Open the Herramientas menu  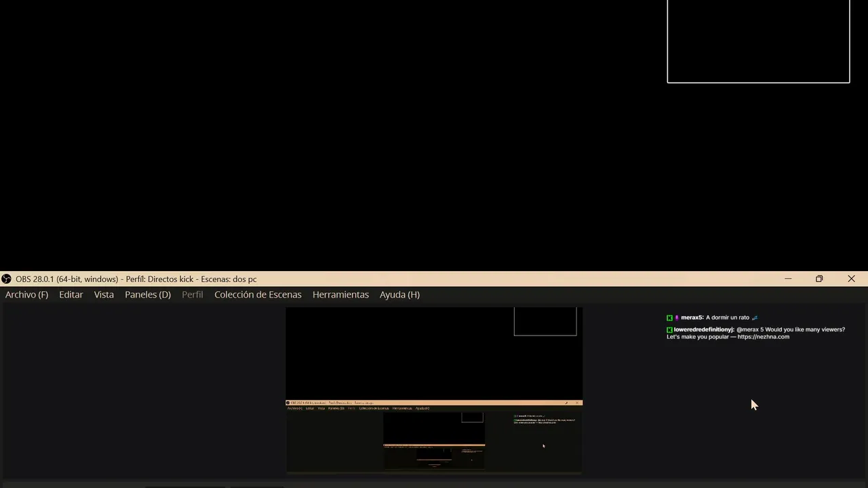[x=340, y=295]
